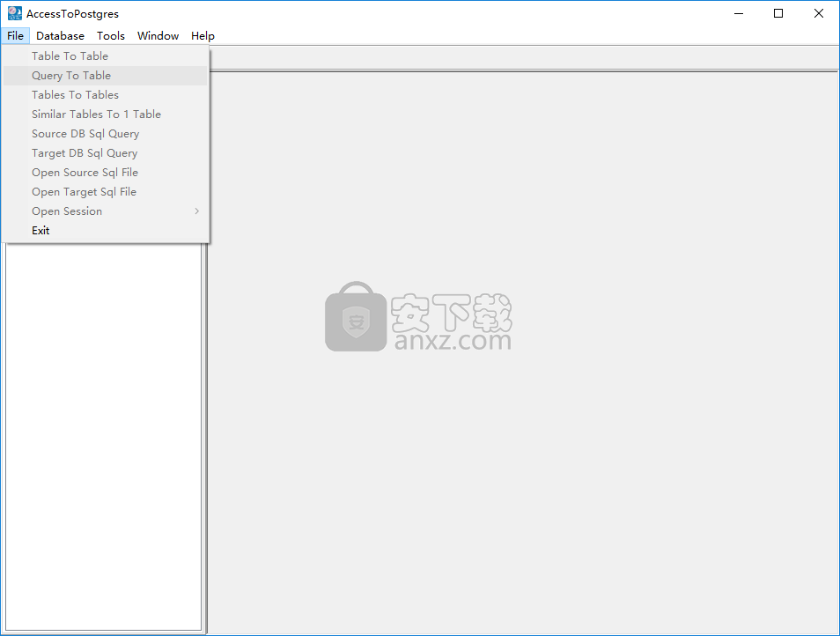Minimize the AccessToPostgres window

click(x=739, y=13)
